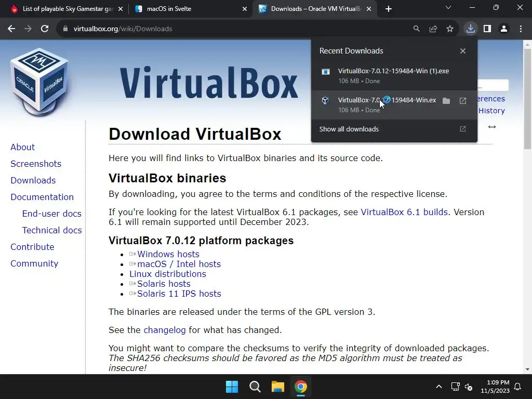Open the Chrome three-dot menu
The width and height of the screenshot is (532, 399).
point(521,29)
